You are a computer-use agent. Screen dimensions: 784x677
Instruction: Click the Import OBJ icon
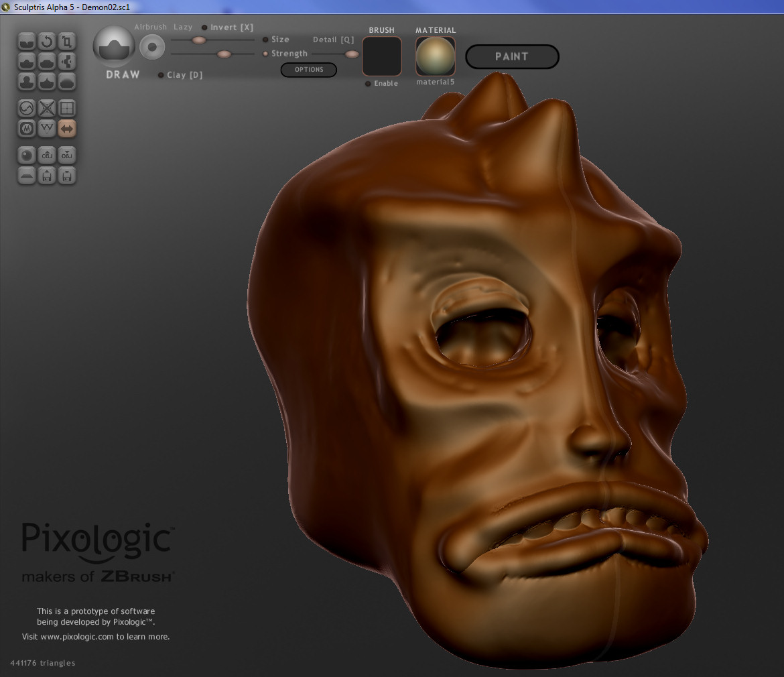pyautogui.click(x=47, y=155)
